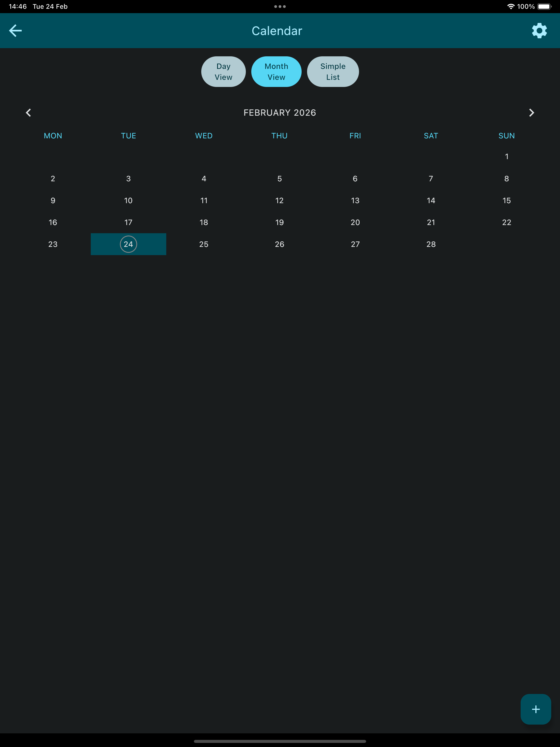Viewport: 560px width, 747px height.
Task: Select February 23 in calendar
Action: pos(53,244)
